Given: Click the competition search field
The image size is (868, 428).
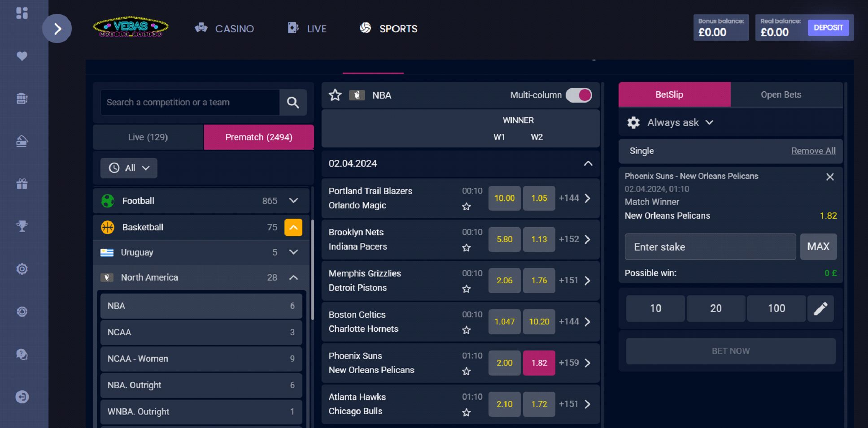Looking at the screenshot, I should coord(190,103).
